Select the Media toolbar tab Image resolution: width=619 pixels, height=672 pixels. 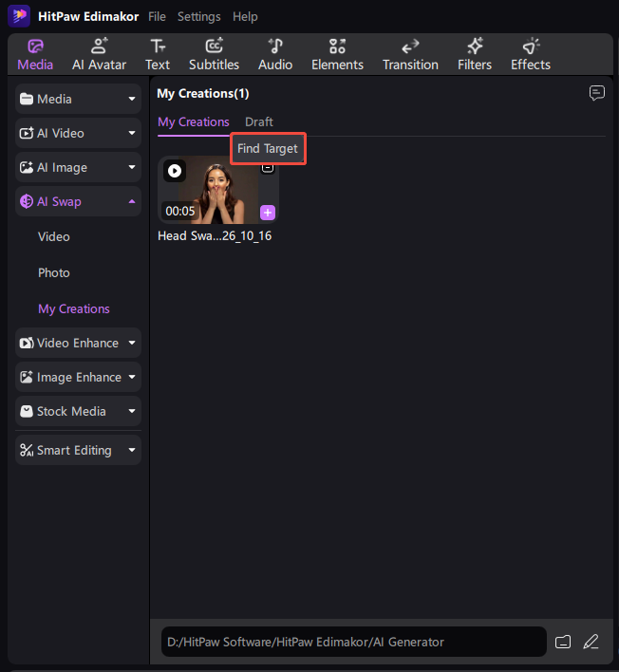(x=35, y=55)
